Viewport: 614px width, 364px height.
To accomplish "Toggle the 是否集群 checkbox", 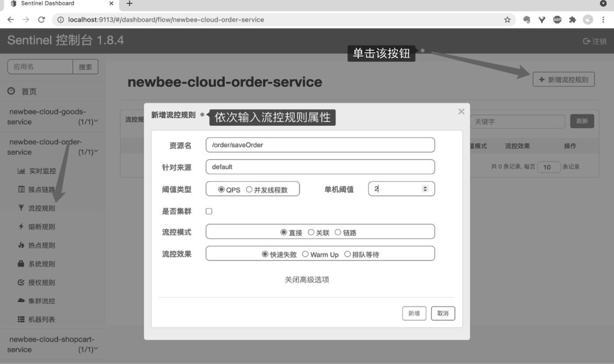I will tap(209, 211).
